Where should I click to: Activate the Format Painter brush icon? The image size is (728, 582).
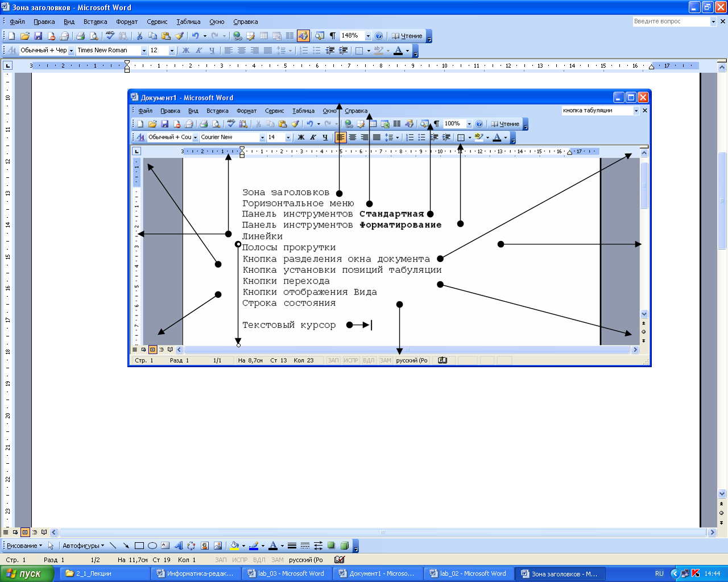pyautogui.click(x=179, y=36)
